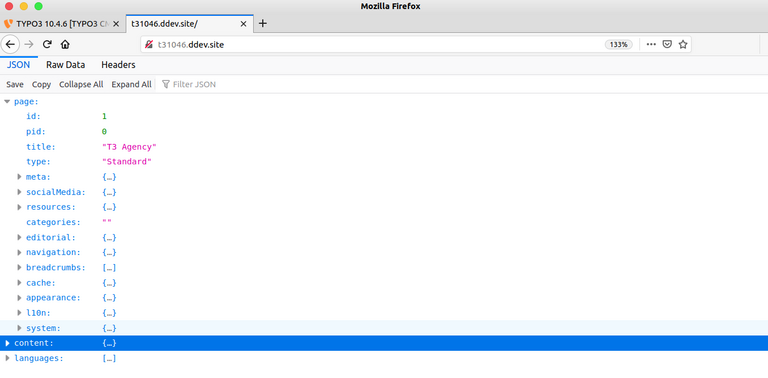This screenshot has width=768, height=378.
Task: Close the t31046.ddev.site tab
Action: [243, 24]
